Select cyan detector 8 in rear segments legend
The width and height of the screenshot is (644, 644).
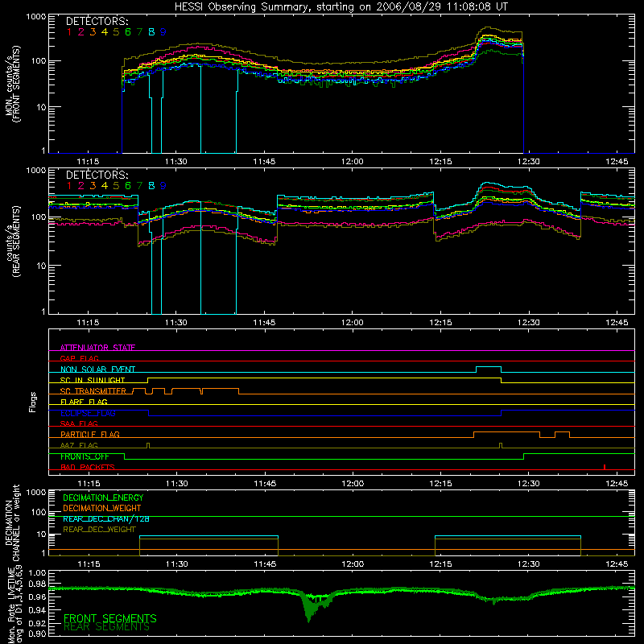pyautogui.click(x=151, y=186)
